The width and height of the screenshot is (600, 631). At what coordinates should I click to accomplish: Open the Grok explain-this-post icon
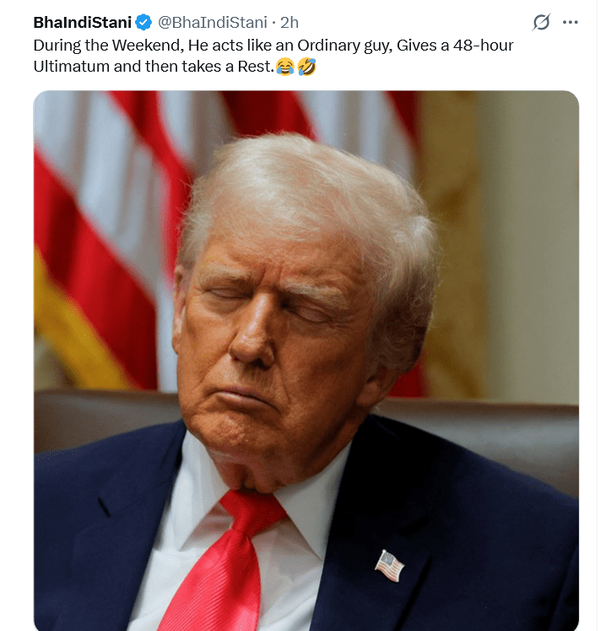[541, 22]
